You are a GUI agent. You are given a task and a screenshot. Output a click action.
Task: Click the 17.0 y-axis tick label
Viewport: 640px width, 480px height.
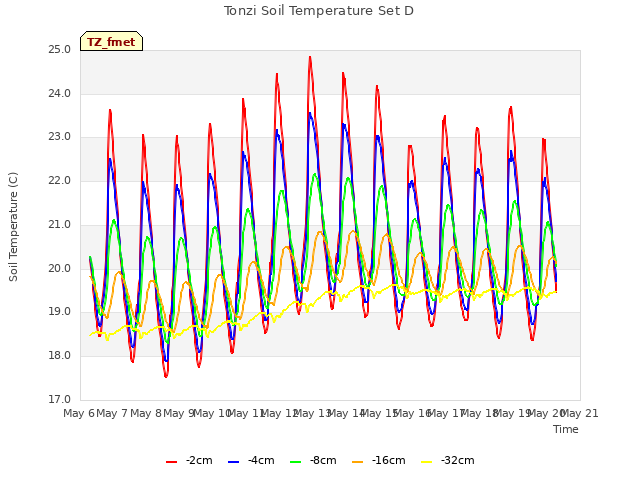pos(60,399)
